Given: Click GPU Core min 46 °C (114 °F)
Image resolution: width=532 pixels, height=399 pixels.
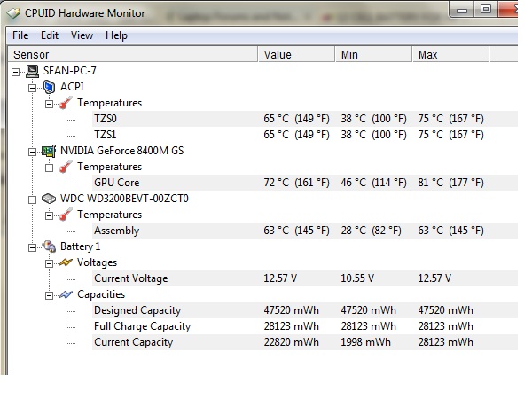Looking at the screenshot, I should (x=373, y=183).
